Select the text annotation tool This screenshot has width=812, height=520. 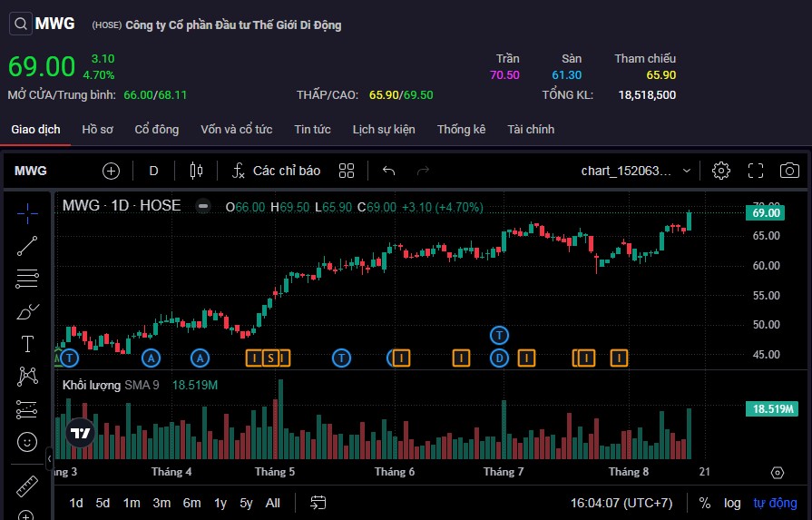(x=27, y=344)
